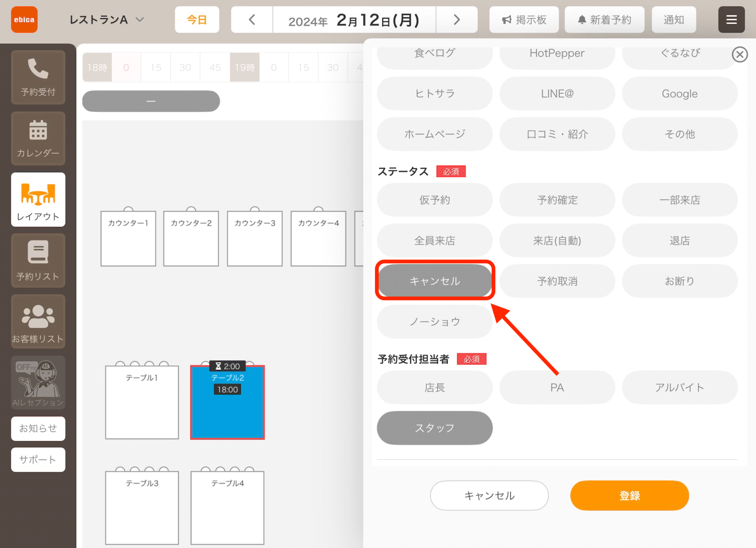The image size is (756, 548).
Task: Select the レイアウト table layout icon
Action: click(x=38, y=199)
